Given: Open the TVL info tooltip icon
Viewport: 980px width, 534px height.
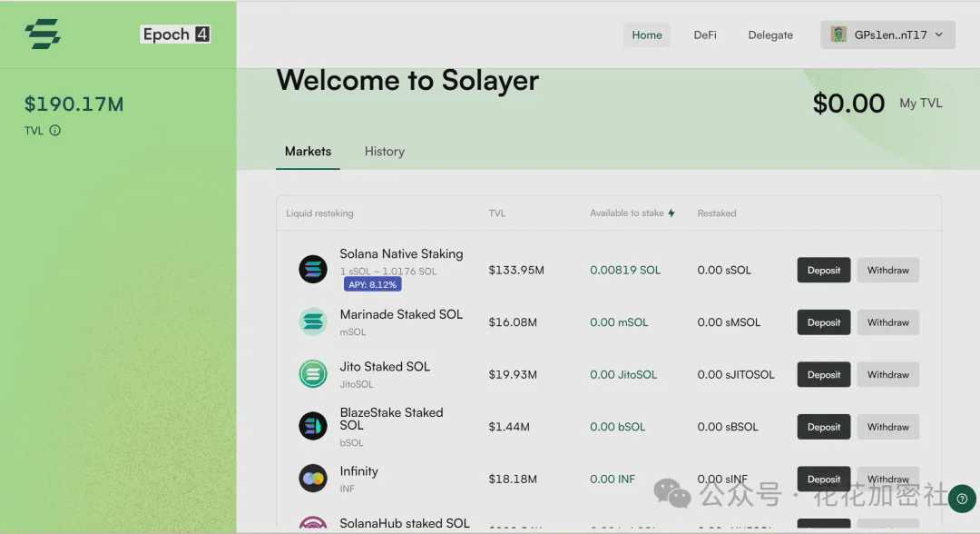Looking at the screenshot, I should pyautogui.click(x=55, y=130).
